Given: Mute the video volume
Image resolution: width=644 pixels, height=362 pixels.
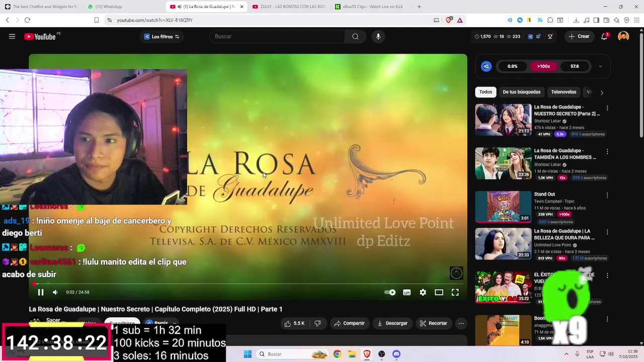Looking at the screenshot, I should point(55,292).
